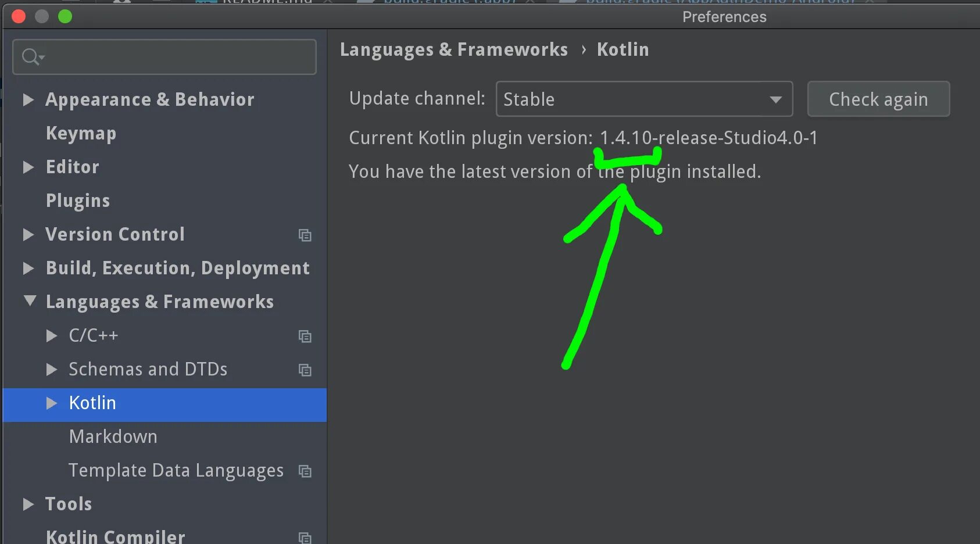Click the red close window button
Screen dimensions: 980x544
pyautogui.click(x=19, y=17)
